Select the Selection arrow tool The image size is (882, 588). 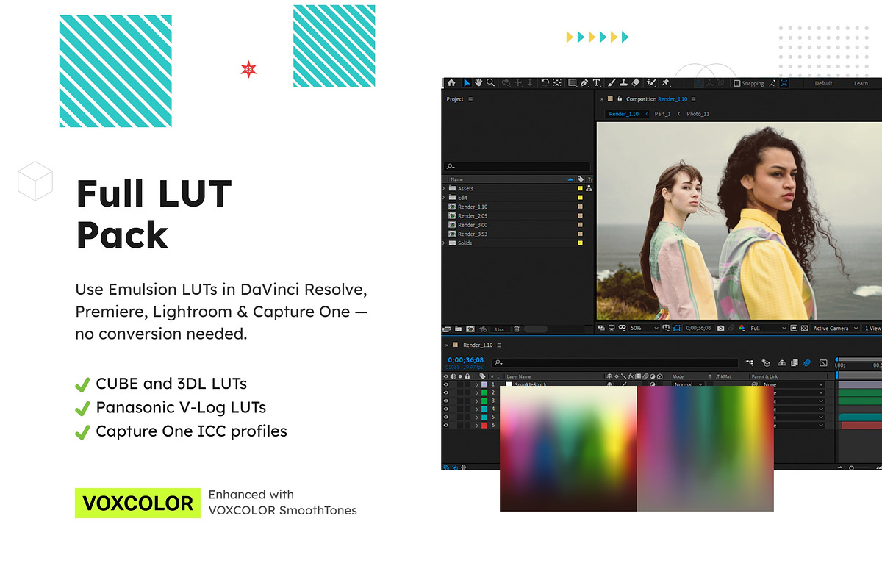(x=466, y=83)
